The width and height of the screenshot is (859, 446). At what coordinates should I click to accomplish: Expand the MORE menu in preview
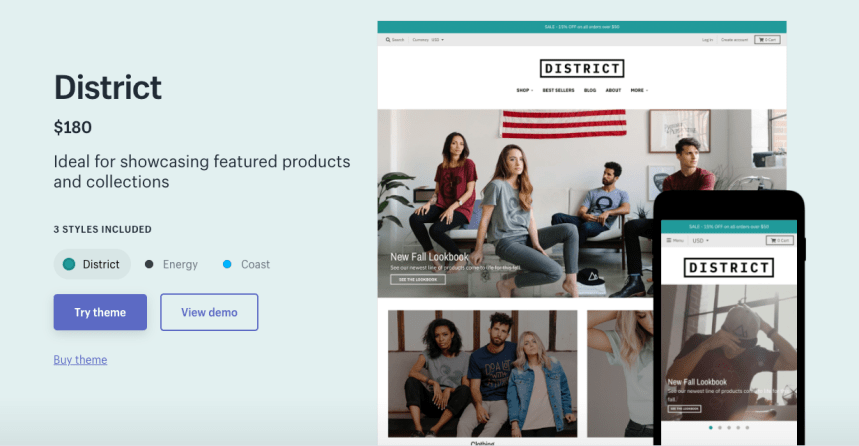[639, 90]
